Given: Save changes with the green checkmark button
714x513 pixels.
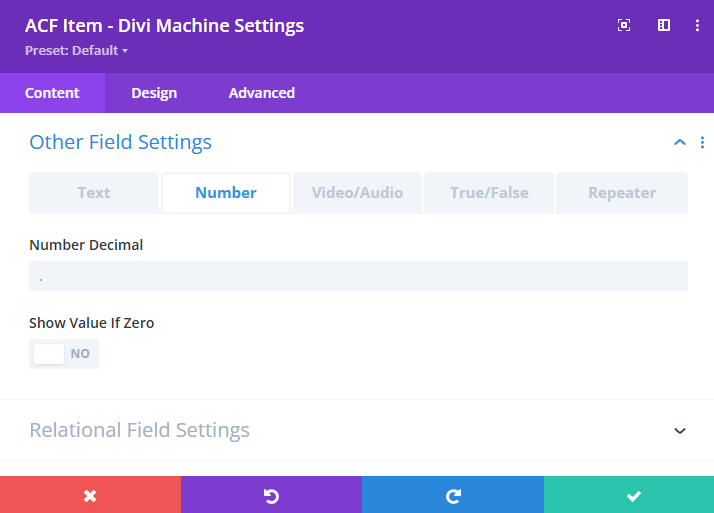Looking at the screenshot, I should tap(629, 495).
